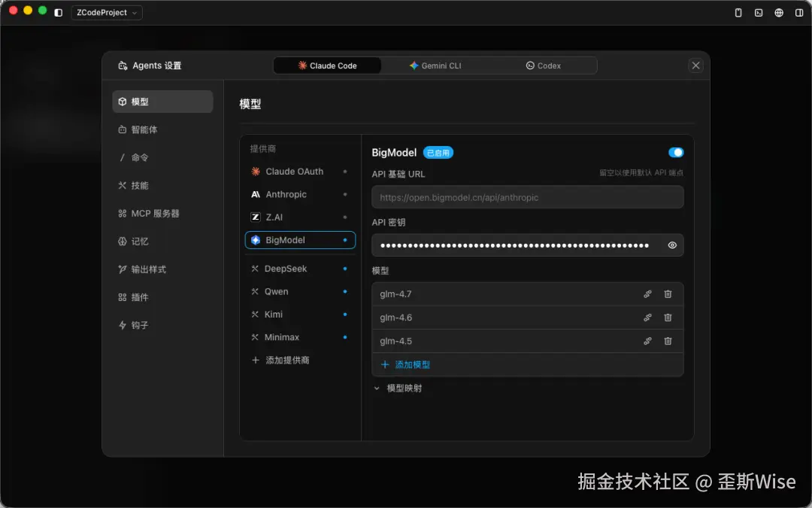Click the link icon for glm-4.6
The image size is (812, 508).
click(x=647, y=318)
